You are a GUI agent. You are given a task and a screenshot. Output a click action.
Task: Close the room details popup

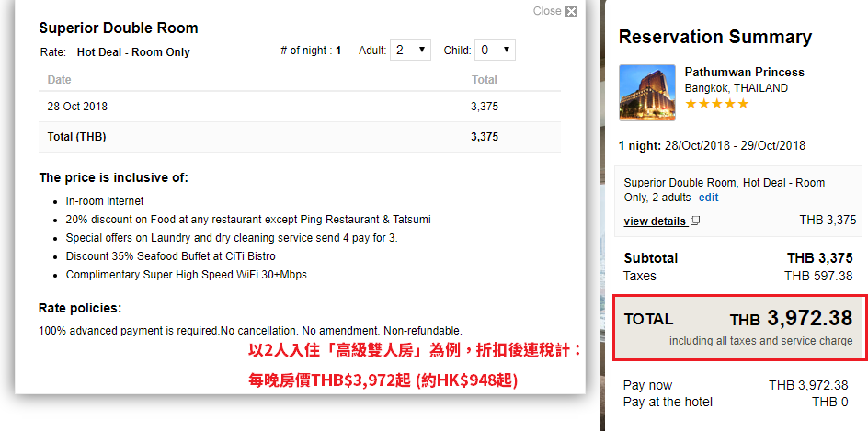(x=555, y=11)
